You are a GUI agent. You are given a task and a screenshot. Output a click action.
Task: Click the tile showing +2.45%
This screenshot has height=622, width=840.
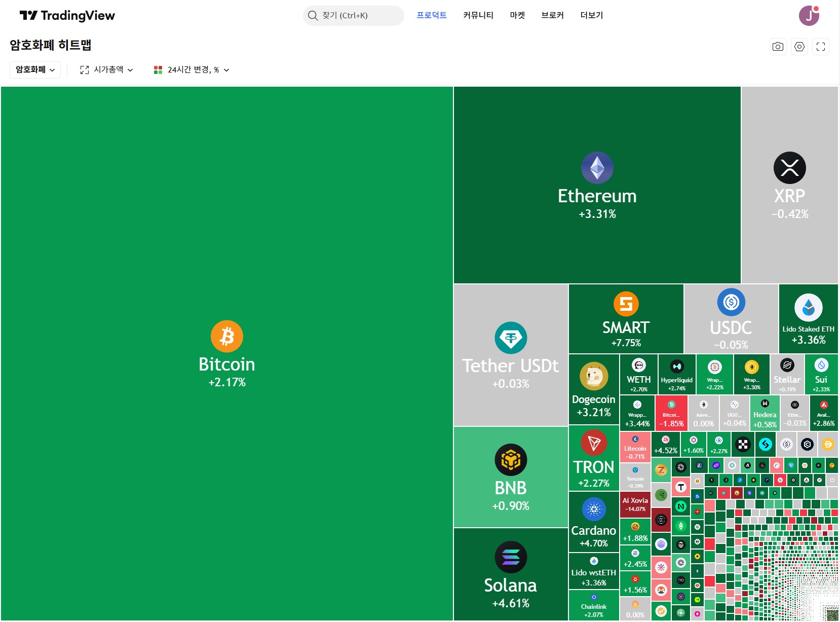coord(635,558)
